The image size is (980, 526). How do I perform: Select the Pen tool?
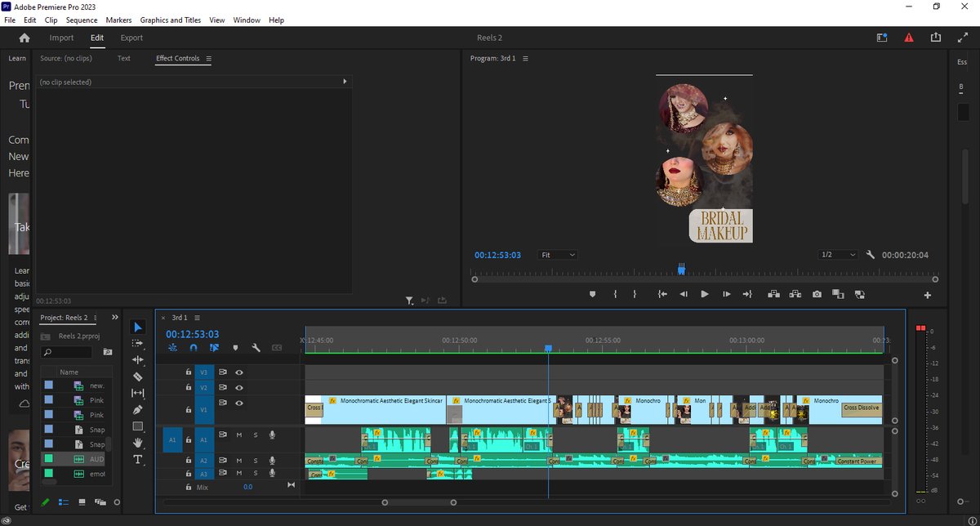pyautogui.click(x=138, y=409)
